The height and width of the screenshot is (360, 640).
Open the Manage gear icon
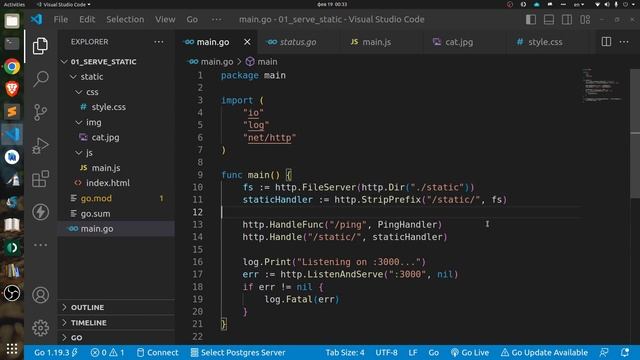pos(40,328)
